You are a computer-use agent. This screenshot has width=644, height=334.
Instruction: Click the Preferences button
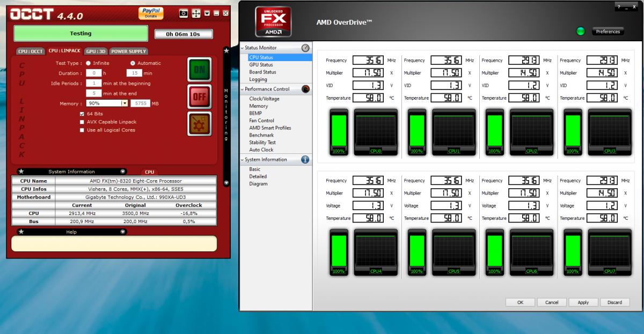608,32
